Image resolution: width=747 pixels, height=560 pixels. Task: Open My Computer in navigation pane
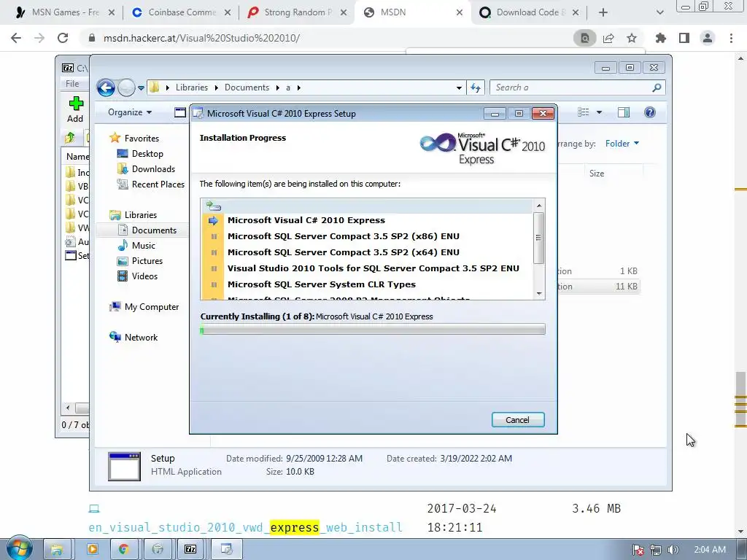pyautogui.click(x=152, y=307)
